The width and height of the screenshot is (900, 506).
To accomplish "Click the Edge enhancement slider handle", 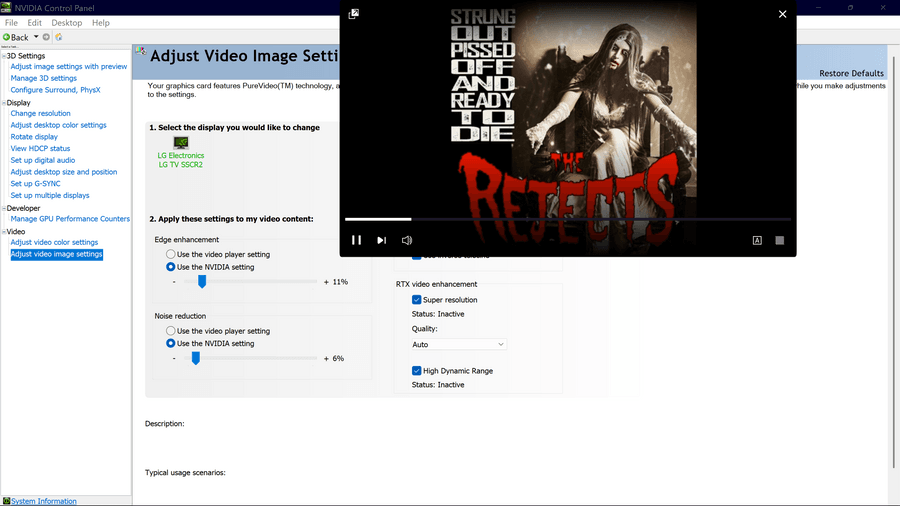I will tap(202, 282).
